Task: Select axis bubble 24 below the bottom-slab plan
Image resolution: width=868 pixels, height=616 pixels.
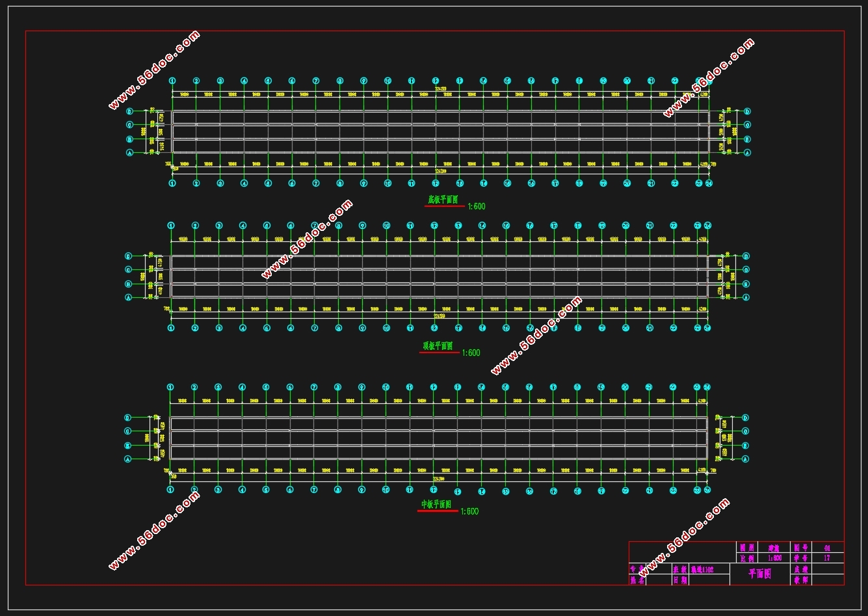Action: (709, 183)
